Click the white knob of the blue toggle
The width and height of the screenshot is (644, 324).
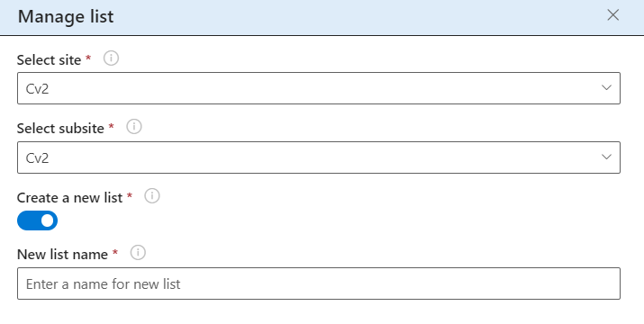[x=47, y=220]
